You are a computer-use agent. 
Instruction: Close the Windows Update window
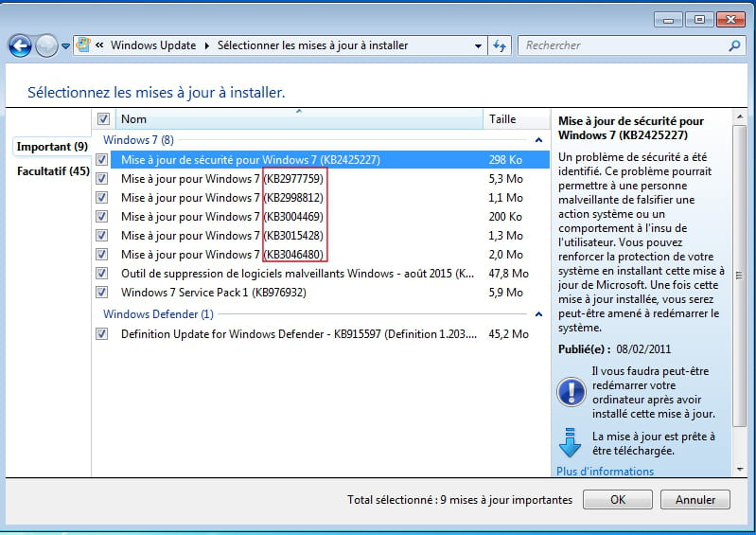[x=731, y=20]
